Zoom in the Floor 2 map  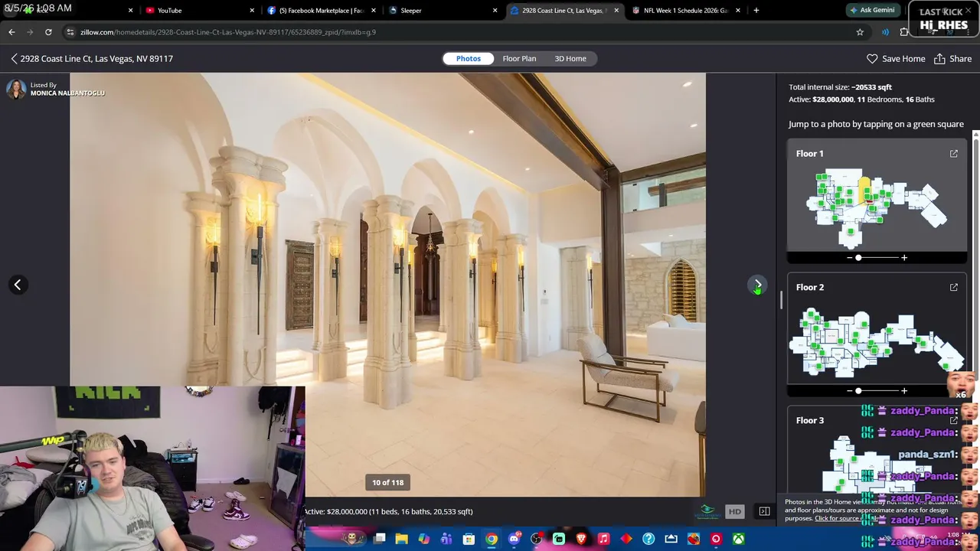click(x=904, y=391)
